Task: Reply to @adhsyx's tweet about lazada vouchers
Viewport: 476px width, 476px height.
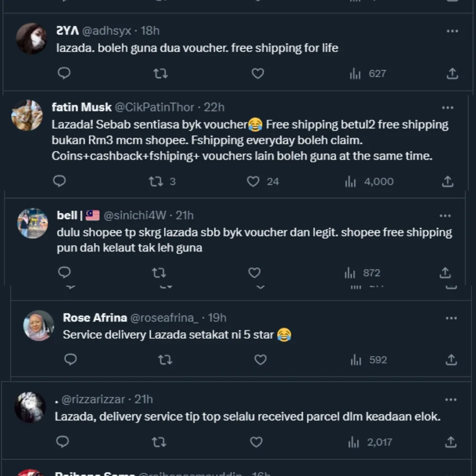Action: (64, 74)
